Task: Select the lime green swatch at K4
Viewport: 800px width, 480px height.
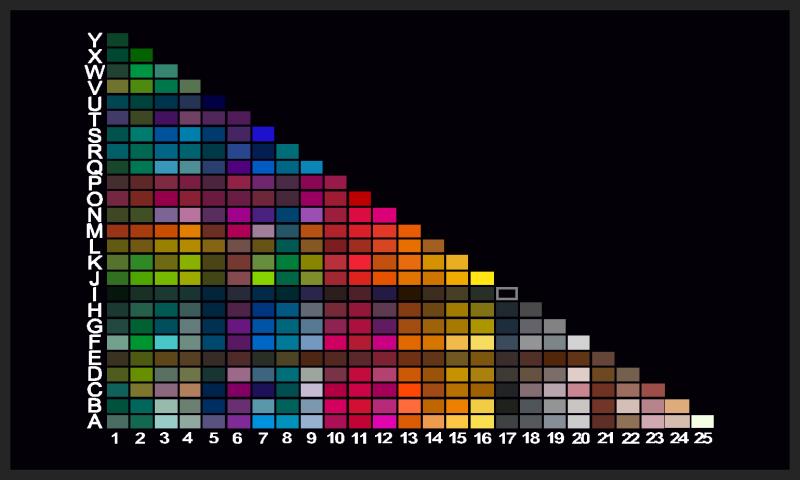Action: point(190,262)
